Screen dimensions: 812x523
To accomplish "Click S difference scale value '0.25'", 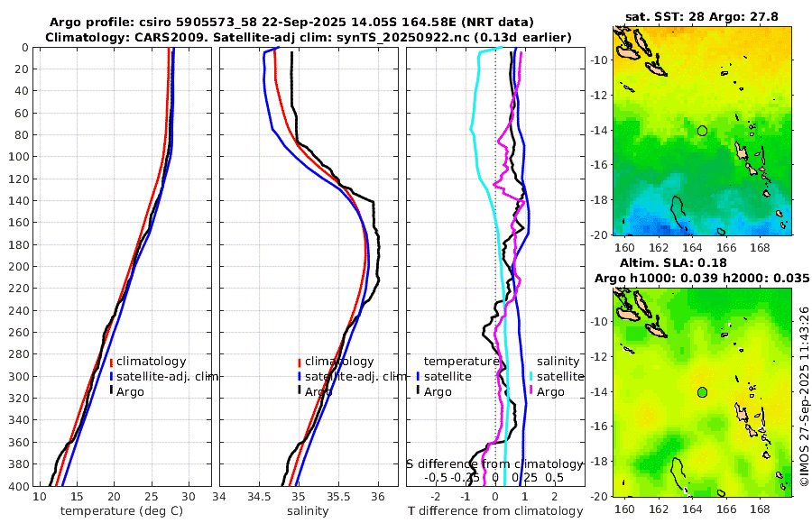I will point(524,477).
